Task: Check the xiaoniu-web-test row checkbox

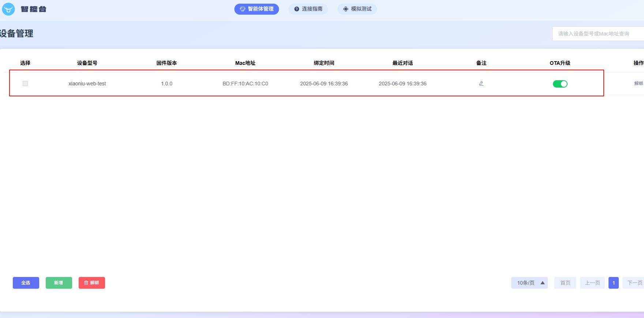Action: [25, 84]
